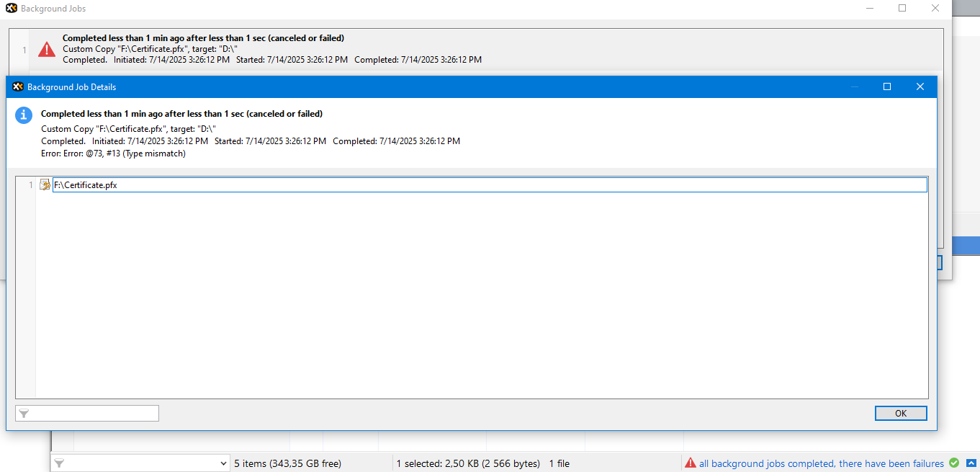Click the Certificate.pfx file icon in the list
The width and height of the screenshot is (980, 472).
click(45, 185)
